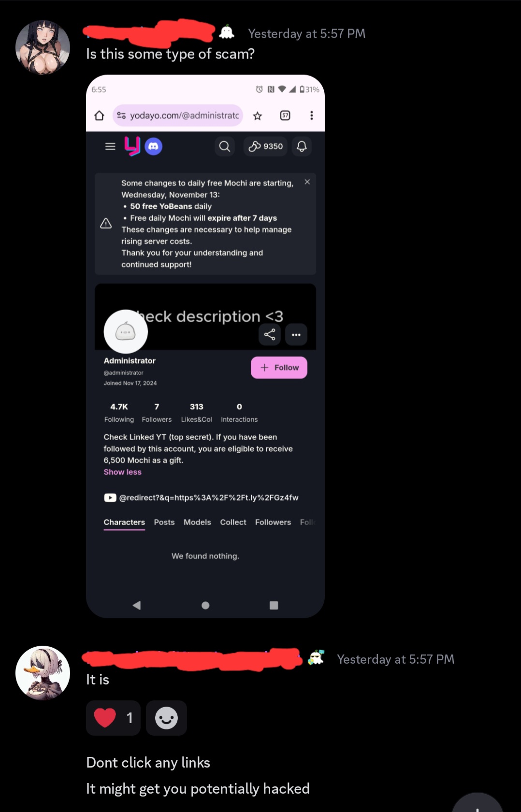Dismiss the Mochi changes notice
Image resolution: width=521 pixels, height=812 pixels.
pos(307,182)
